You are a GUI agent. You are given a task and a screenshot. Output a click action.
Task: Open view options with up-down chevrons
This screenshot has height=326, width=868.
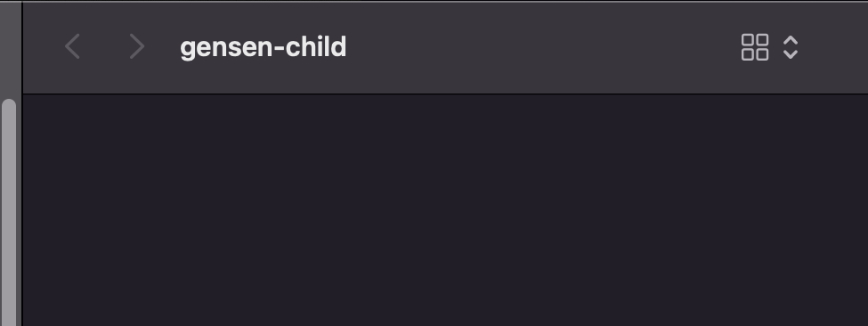[791, 47]
